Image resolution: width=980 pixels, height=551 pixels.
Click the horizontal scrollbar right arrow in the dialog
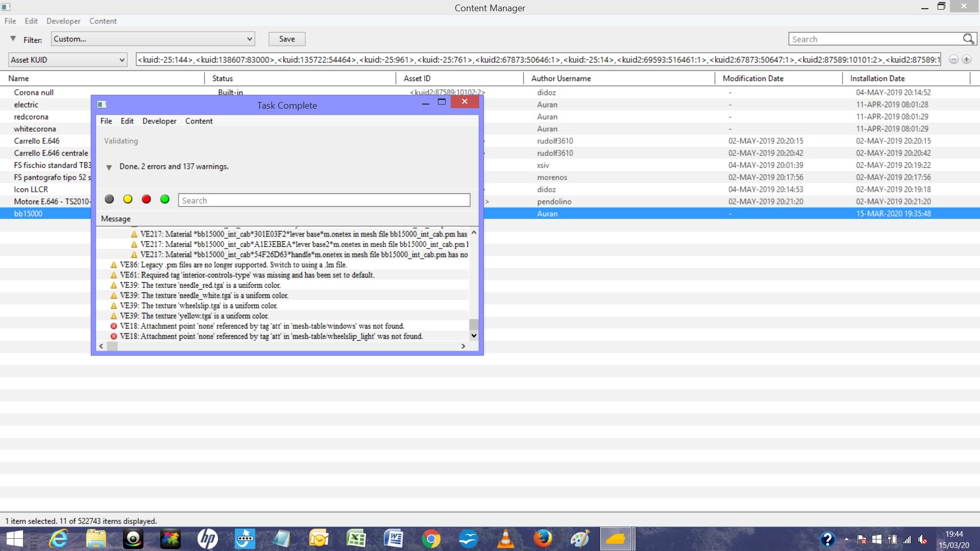[463, 346]
